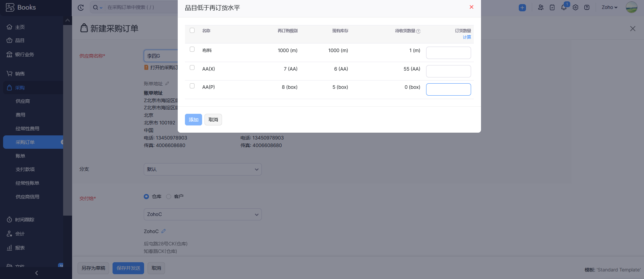Check the select-all checkbox in header
This screenshot has width=644, height=279.
pos(192,31)
